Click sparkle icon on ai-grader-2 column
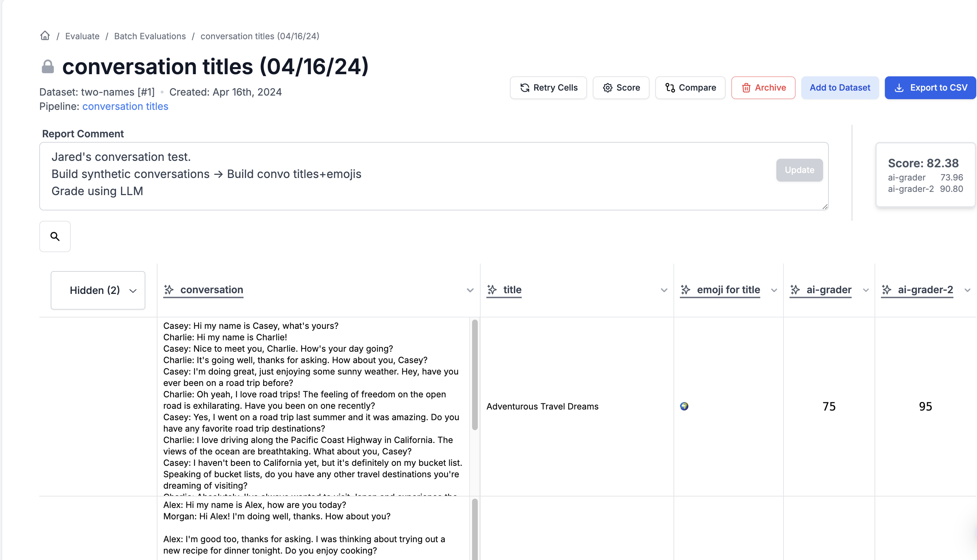The width and height of the screenshot is (977, 560). [x=887, y=290]
